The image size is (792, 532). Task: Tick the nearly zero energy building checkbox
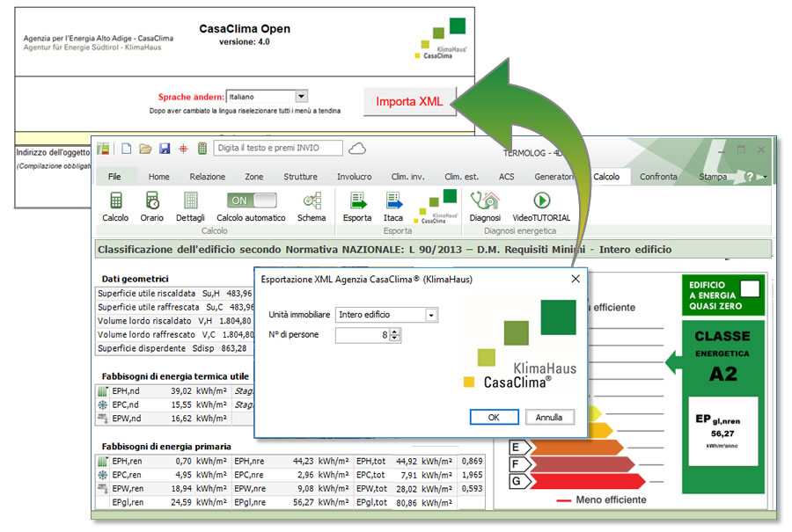(749, 288)
